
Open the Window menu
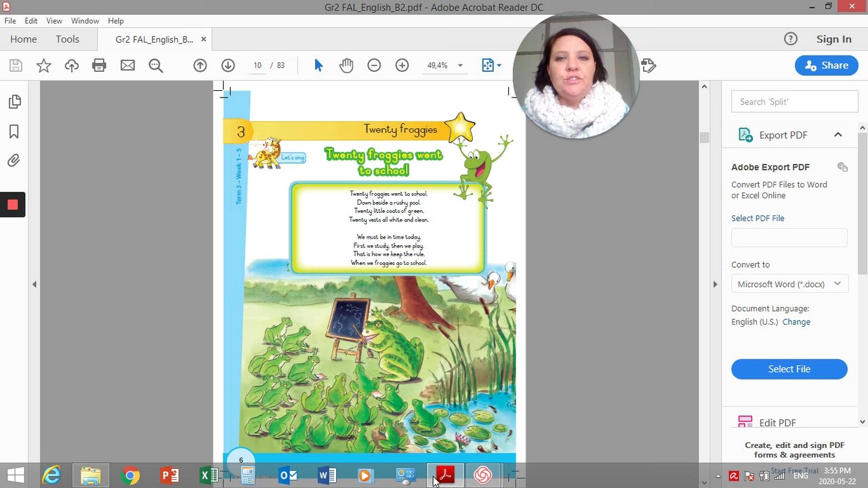(85, 21)
